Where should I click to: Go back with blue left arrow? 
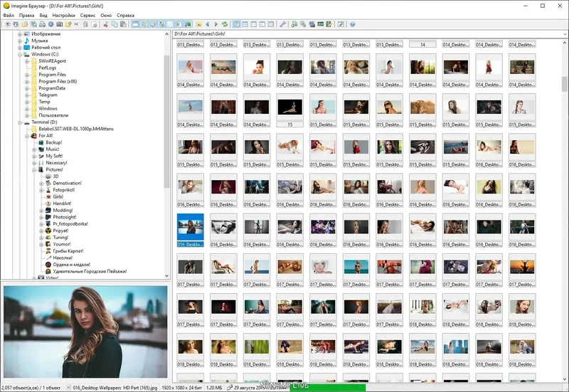tap(207, 24)
